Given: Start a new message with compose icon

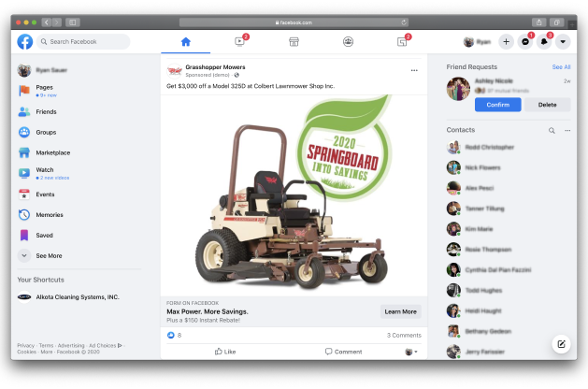Looking at the screenshot, I should coord(561,343).
